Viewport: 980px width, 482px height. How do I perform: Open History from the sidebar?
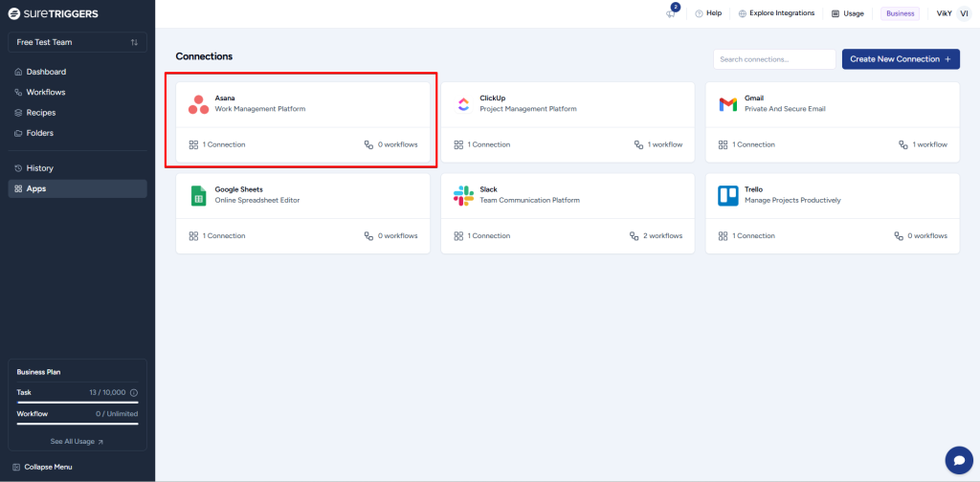click(39, 168)
